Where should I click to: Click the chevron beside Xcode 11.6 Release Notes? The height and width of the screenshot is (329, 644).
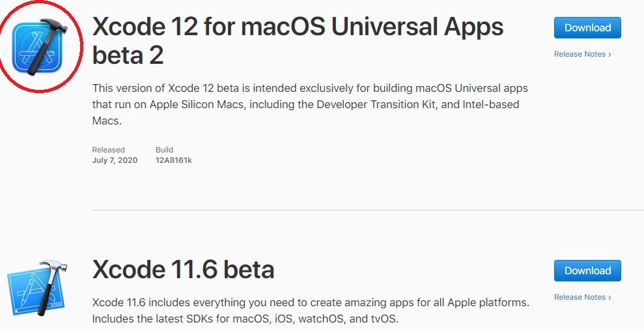click(609, 297)
